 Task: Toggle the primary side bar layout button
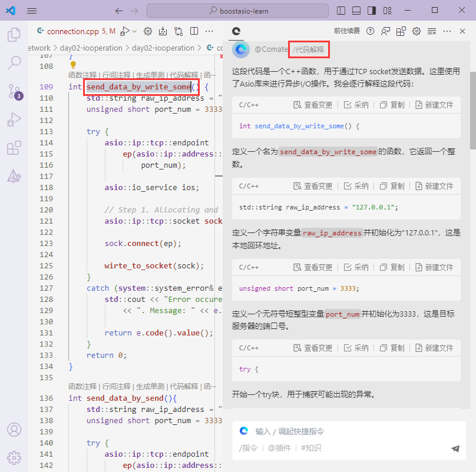(341, 11)
